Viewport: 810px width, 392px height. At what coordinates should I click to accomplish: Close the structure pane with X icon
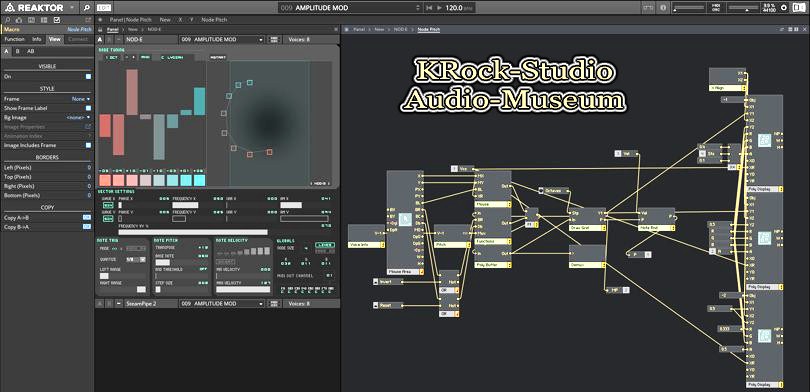[804, 29]
